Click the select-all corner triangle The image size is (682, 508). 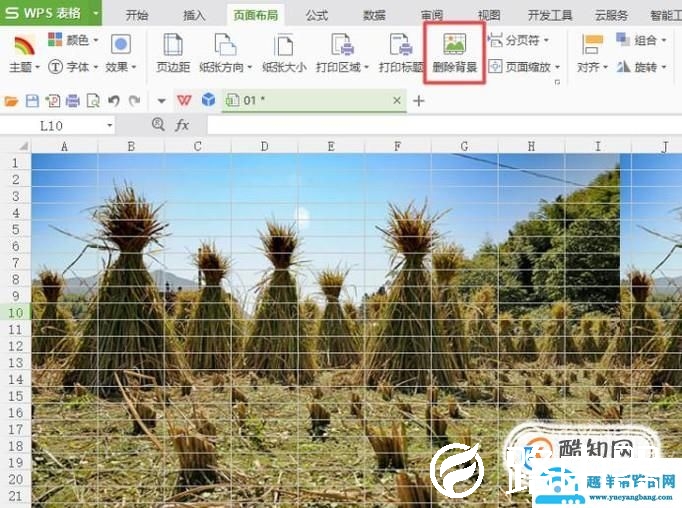(x=23, y=147)
